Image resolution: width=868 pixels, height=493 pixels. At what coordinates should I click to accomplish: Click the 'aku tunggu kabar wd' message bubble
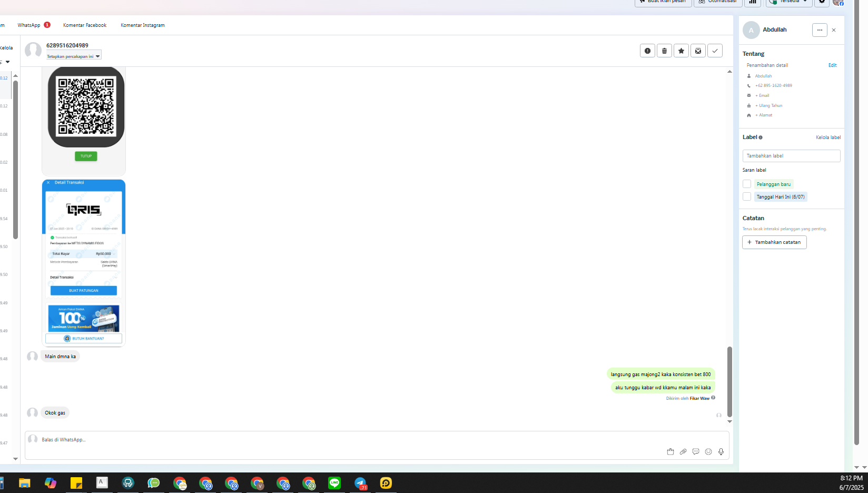pos(663,388)
